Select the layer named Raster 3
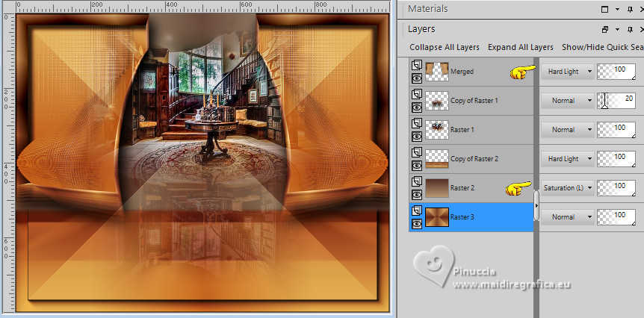Image resolution: width=644 pixels, height=318 pixels. coord(462,217)
